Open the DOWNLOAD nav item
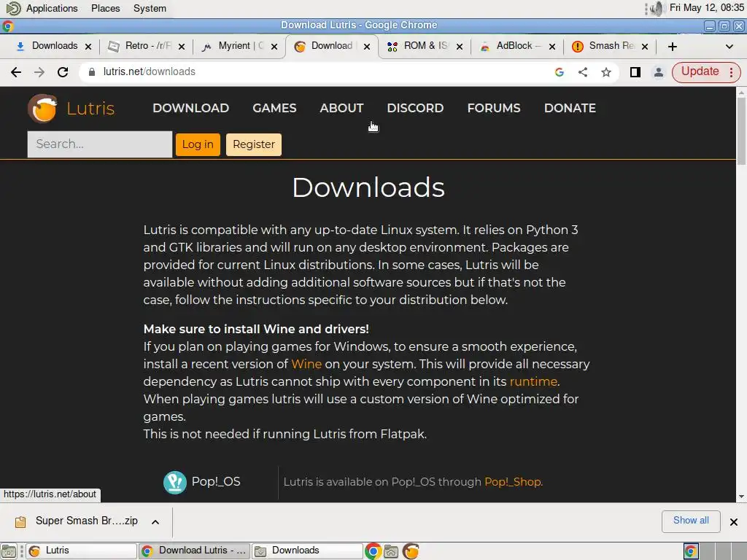Image resolution: width=747 pixels, height=560 pixels. (190, 108)
